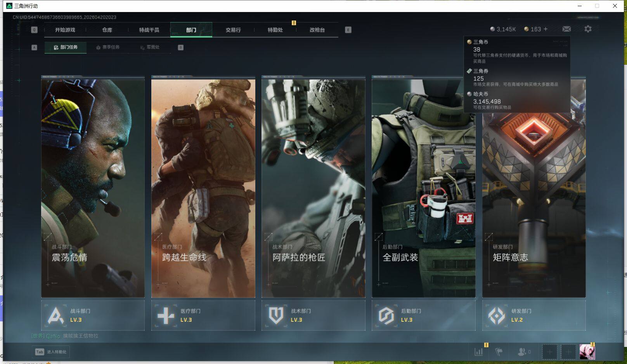
Task: Open the bar chart statistics icon
Action: [479, 352]
